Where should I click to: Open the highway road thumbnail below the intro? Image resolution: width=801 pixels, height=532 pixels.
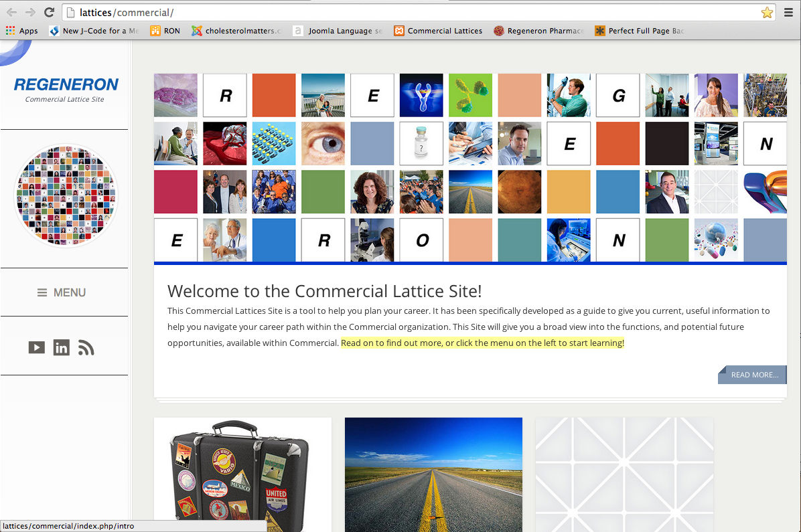(434, 475)
